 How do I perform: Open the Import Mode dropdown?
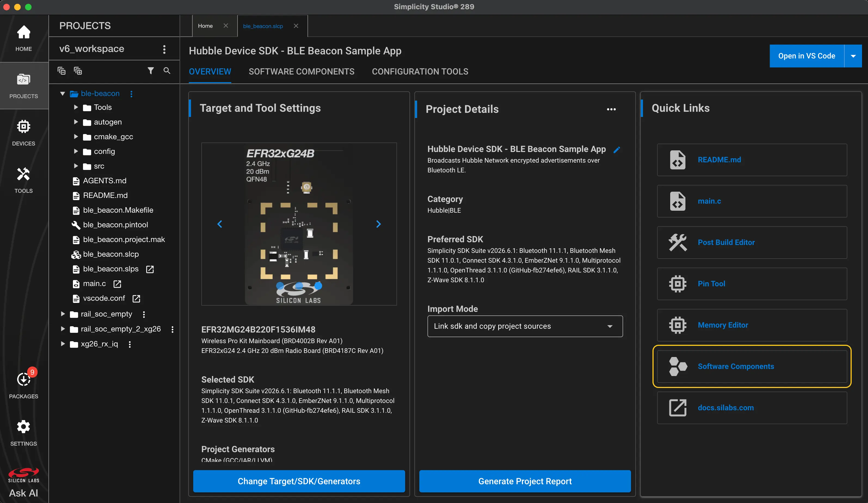525,326
